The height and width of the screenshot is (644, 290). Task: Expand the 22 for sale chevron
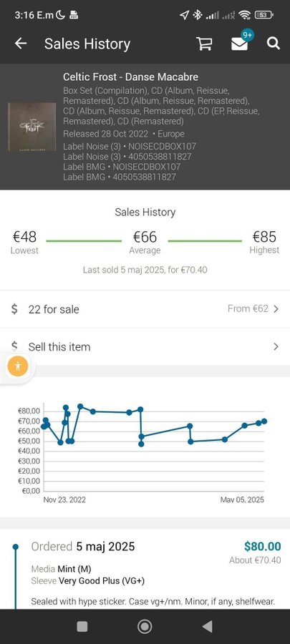pos(276,309)
